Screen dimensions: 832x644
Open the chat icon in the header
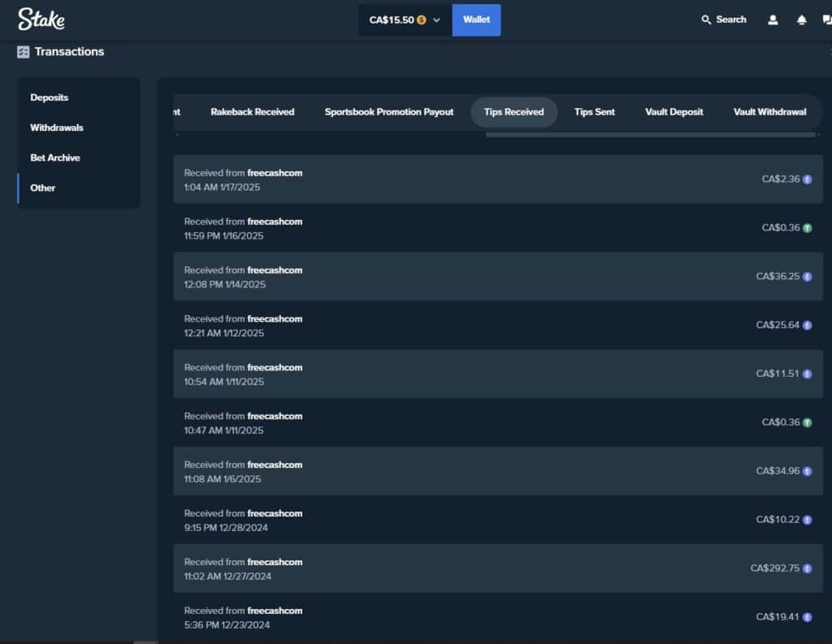[x=826, y=20]
